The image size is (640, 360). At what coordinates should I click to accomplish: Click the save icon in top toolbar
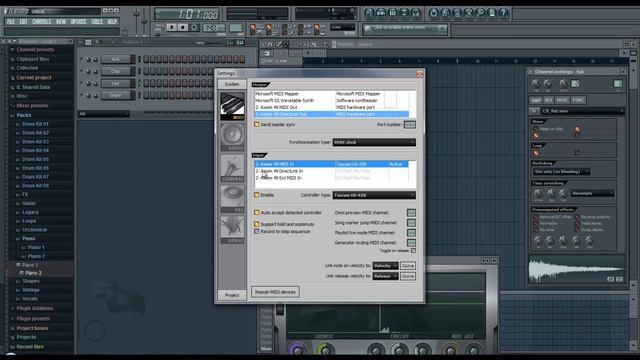pos(446,13)
